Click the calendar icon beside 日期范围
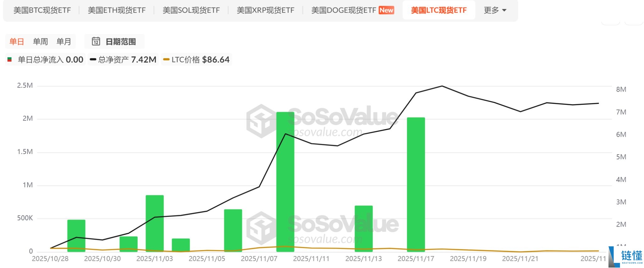This screenshot has width=644, height=268. [97, 41]
